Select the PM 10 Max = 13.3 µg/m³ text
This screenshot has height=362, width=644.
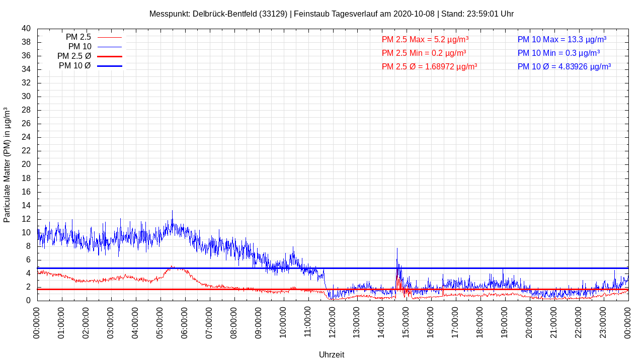pos(561,39)
